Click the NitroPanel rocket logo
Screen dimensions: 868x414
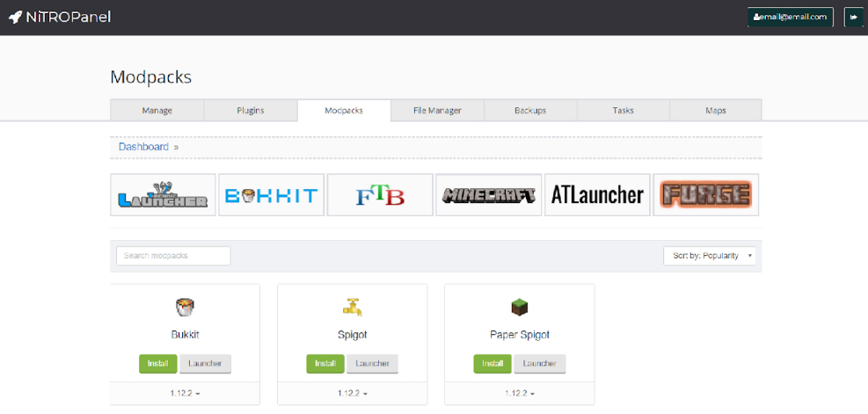[x=16, y=17]
